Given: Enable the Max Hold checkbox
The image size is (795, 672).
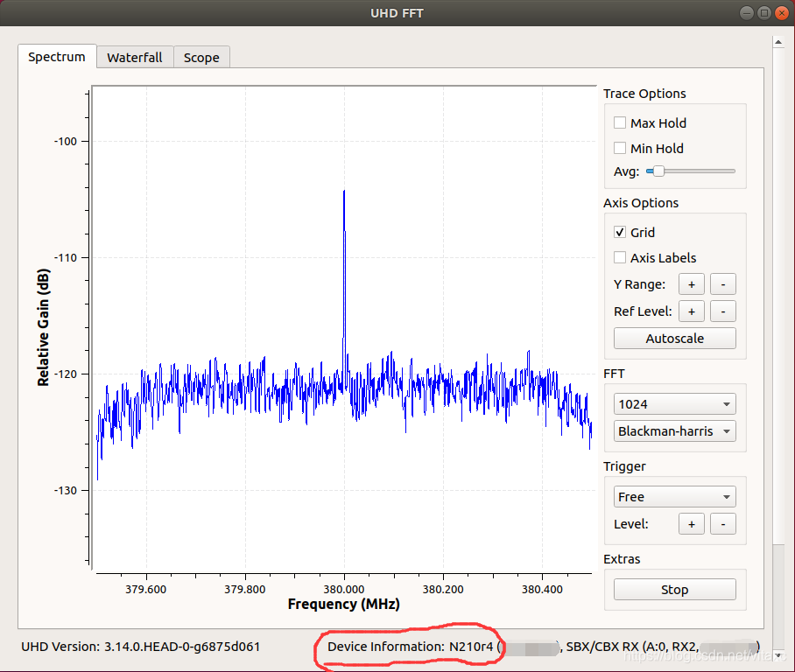Looking at the screenshot, I should [x=620, y=122].
